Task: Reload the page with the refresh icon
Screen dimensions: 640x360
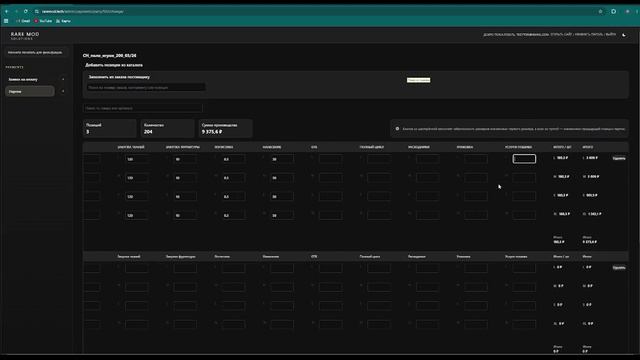Action: pos(26,11)
